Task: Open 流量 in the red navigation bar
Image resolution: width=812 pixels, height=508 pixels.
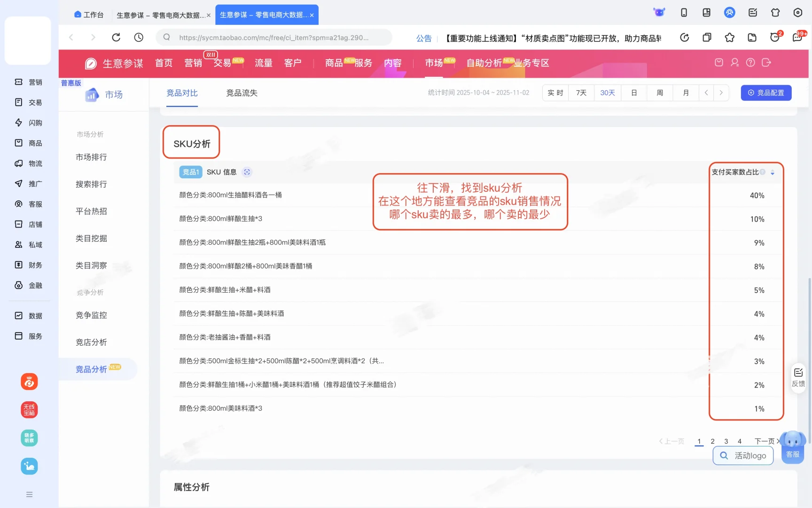Action: (x=264, y=63)
